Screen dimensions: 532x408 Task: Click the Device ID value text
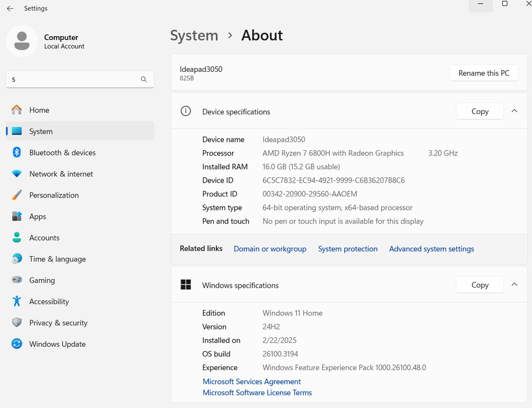pos(334,181)
